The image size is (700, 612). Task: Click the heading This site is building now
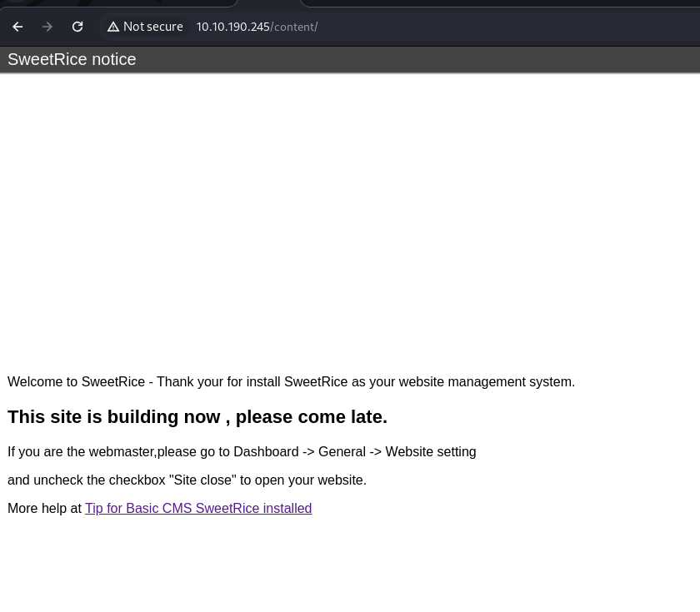(x=197, y=416)
